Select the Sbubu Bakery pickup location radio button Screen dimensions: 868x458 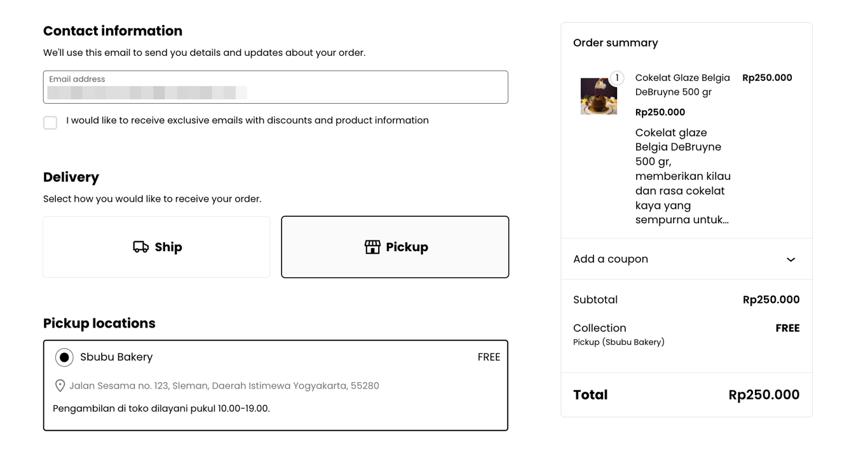tap(64, 357)
